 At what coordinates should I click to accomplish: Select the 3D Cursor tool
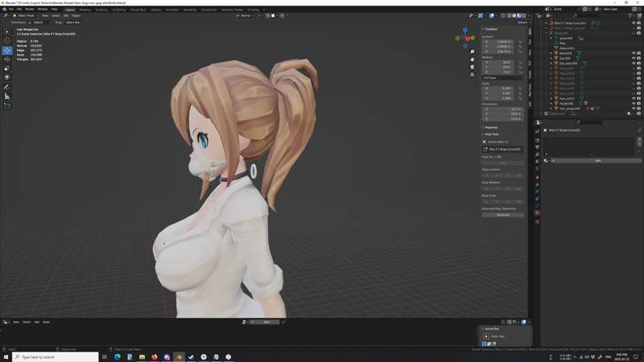pos(7,41)
